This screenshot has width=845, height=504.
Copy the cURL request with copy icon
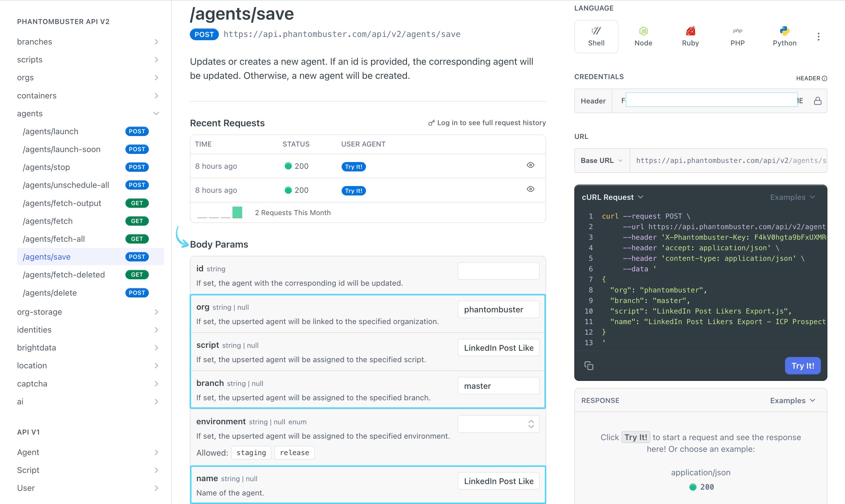[x=589, y=366]
